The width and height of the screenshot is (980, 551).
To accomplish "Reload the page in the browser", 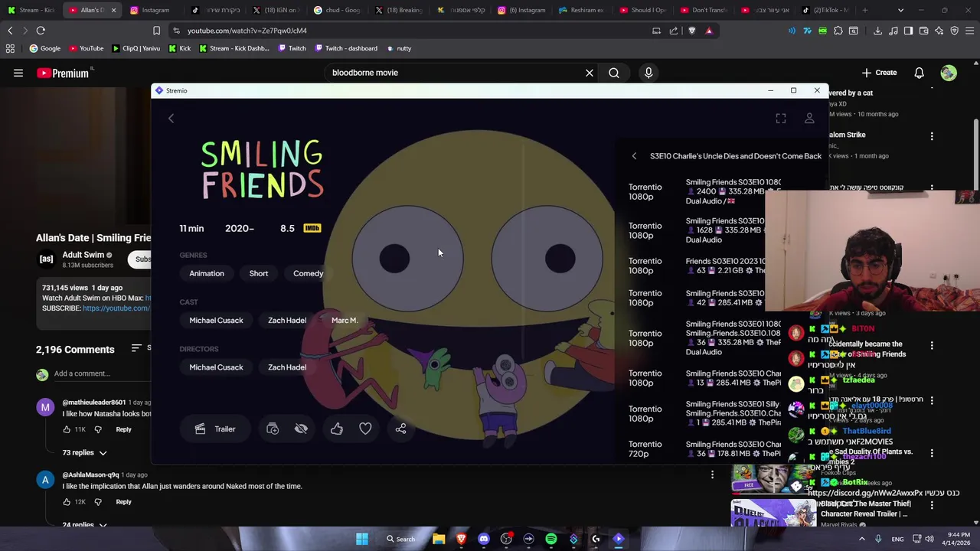I will [41, 31].
